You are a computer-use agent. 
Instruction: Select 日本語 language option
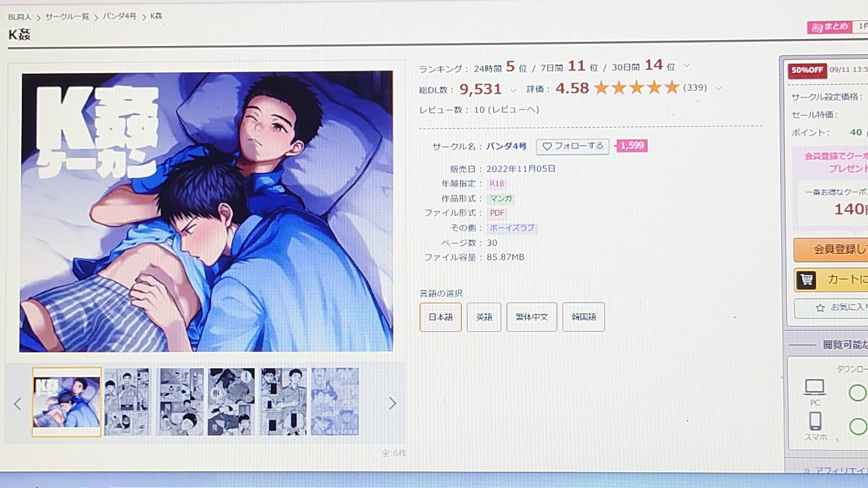[x=440, y=317]
